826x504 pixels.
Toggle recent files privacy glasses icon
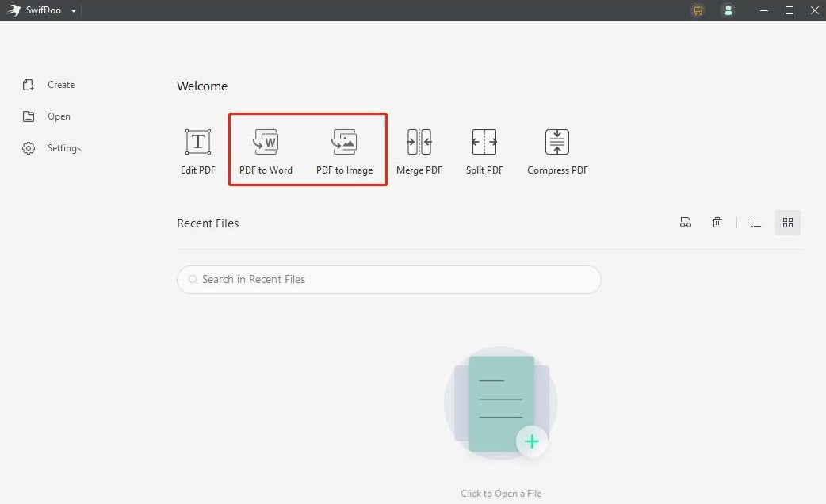click(685, 222)
